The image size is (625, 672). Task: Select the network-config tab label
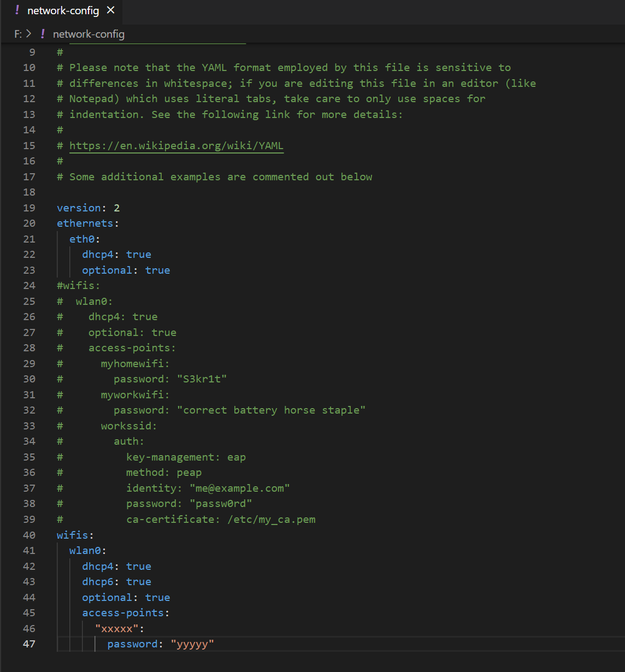click(x=63, y=10)
